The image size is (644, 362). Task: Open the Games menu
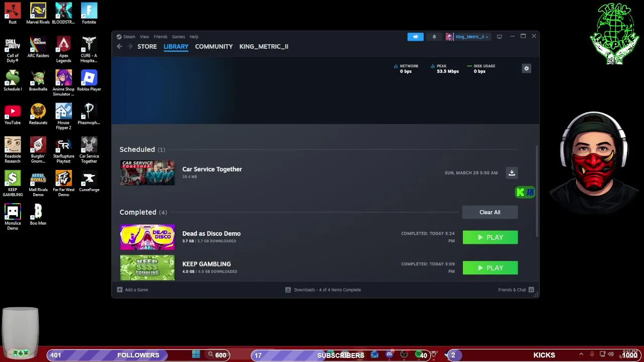[x=178, y=37]
